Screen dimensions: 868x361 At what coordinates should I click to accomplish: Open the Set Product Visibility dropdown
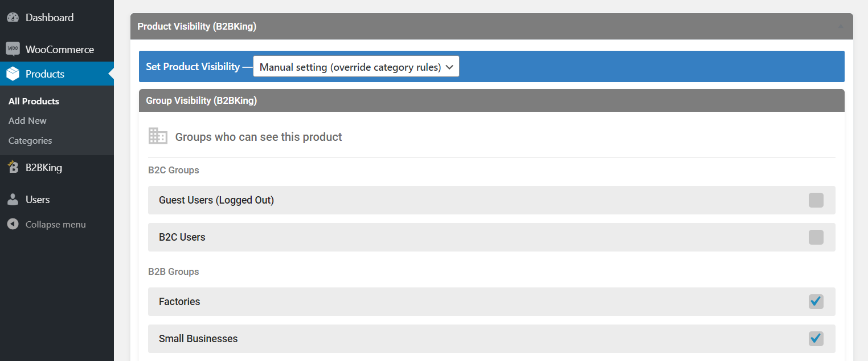(356, 67)
